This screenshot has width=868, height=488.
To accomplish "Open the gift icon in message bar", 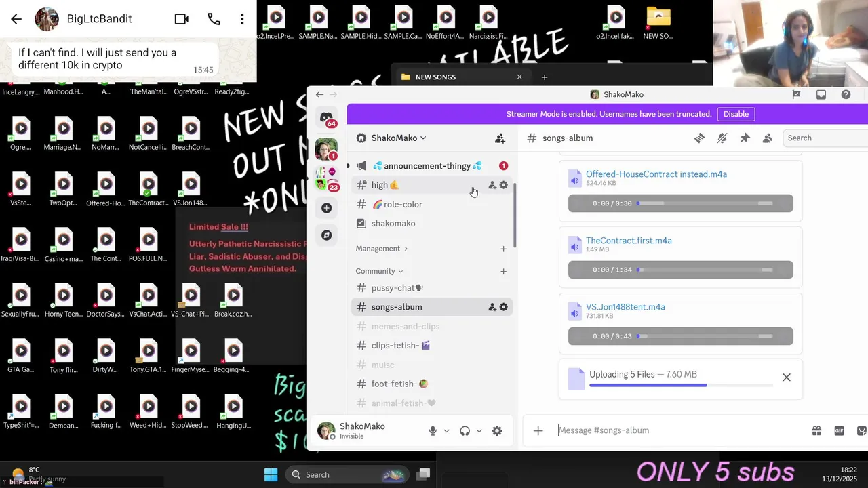I will (x=816, y=430).
